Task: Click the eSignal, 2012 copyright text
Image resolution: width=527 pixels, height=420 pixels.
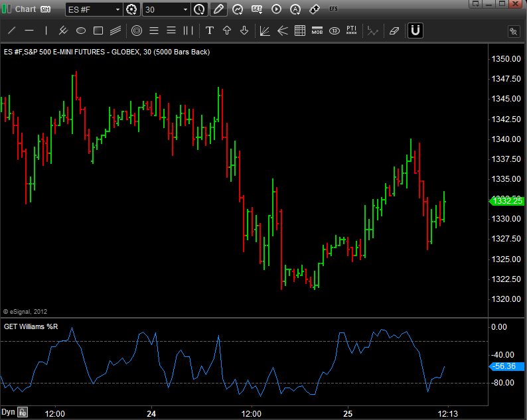Action: click(x=25, y=312)
